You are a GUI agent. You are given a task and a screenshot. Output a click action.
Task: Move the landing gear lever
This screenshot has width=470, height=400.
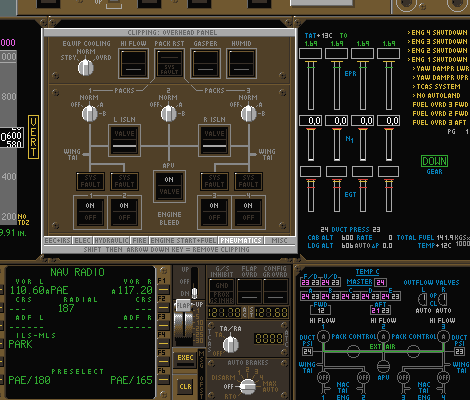tap(194, 292)
